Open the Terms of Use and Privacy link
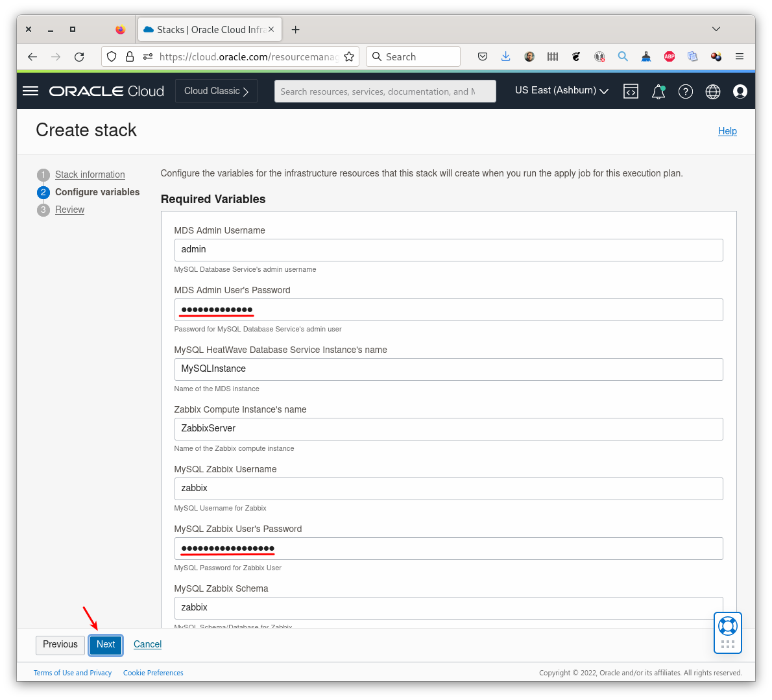 tap(73, 673)
